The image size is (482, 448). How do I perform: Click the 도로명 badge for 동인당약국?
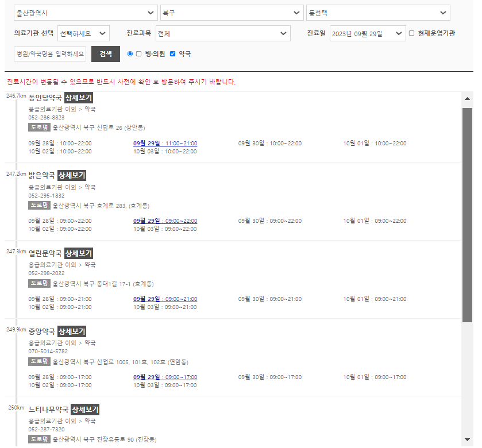39,127
